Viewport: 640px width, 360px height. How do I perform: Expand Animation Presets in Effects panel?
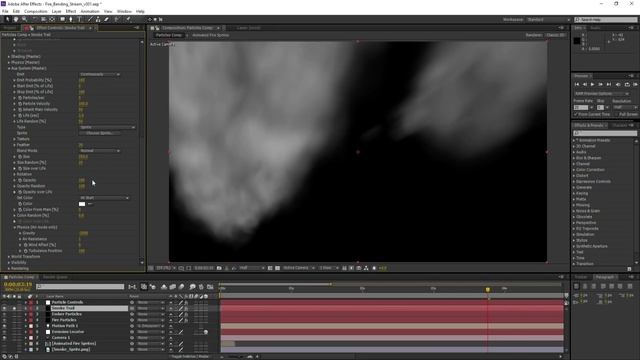(574, 140)
